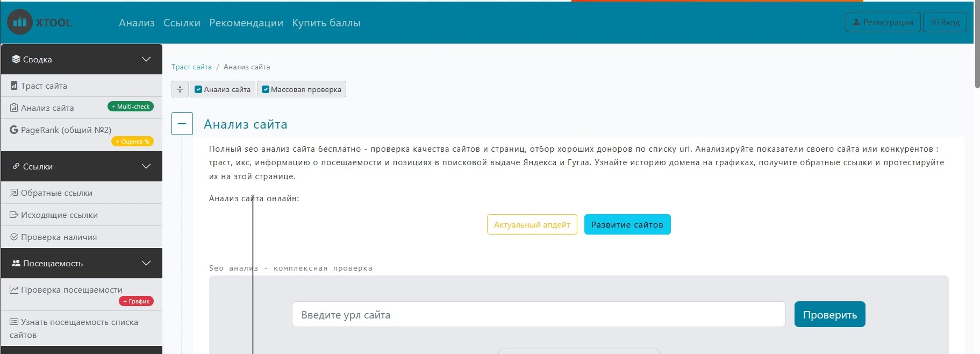Click the Google PageRank icon
This screenshot has width=980, height=354.
pos(14,130)
